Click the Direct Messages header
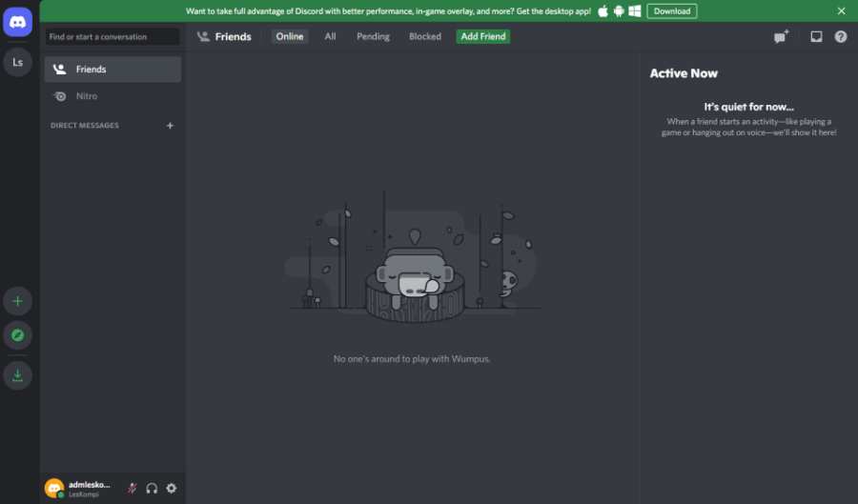 pyautogui.click(x=85, y=126)
